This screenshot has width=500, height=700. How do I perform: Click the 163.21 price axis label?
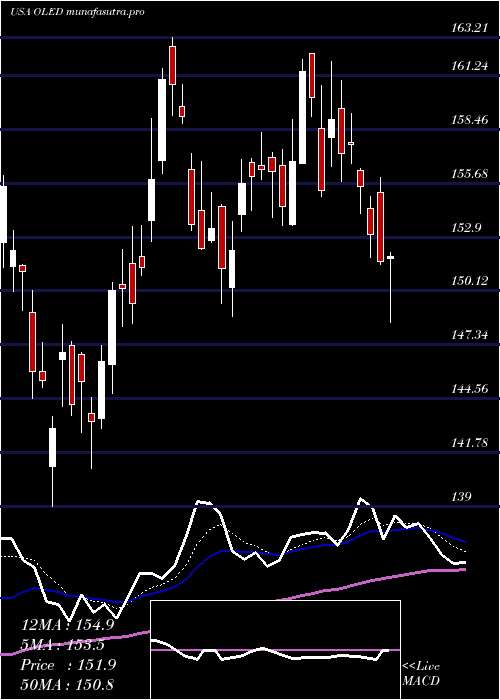tap(468, 28)
